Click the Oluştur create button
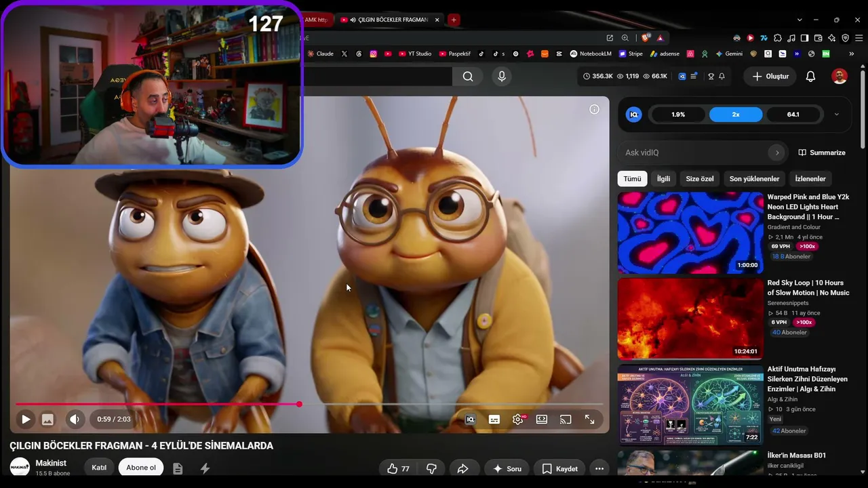Screen dimensions: 868x488 tap(770, 77)
